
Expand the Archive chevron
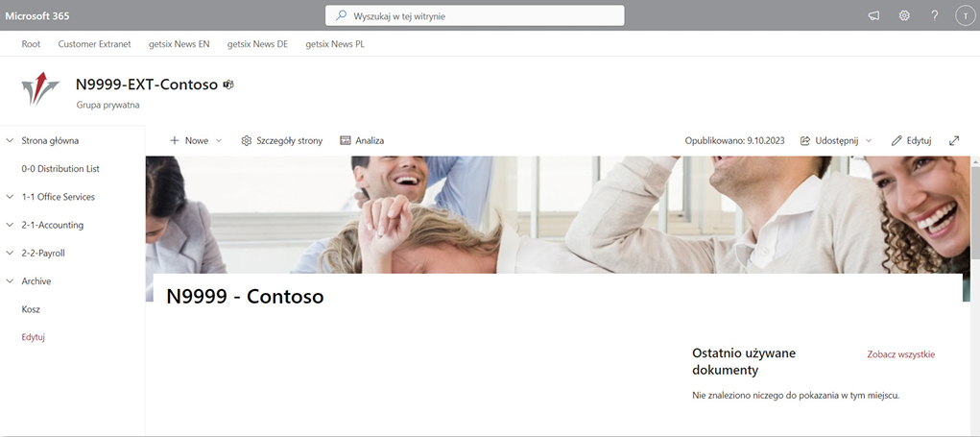tap(10, 281)
